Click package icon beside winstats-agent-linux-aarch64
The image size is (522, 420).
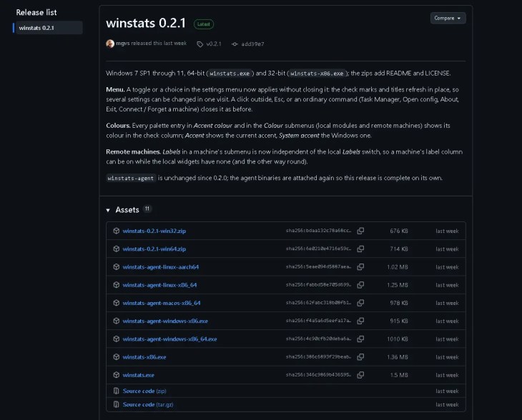[x=116, y=266]
